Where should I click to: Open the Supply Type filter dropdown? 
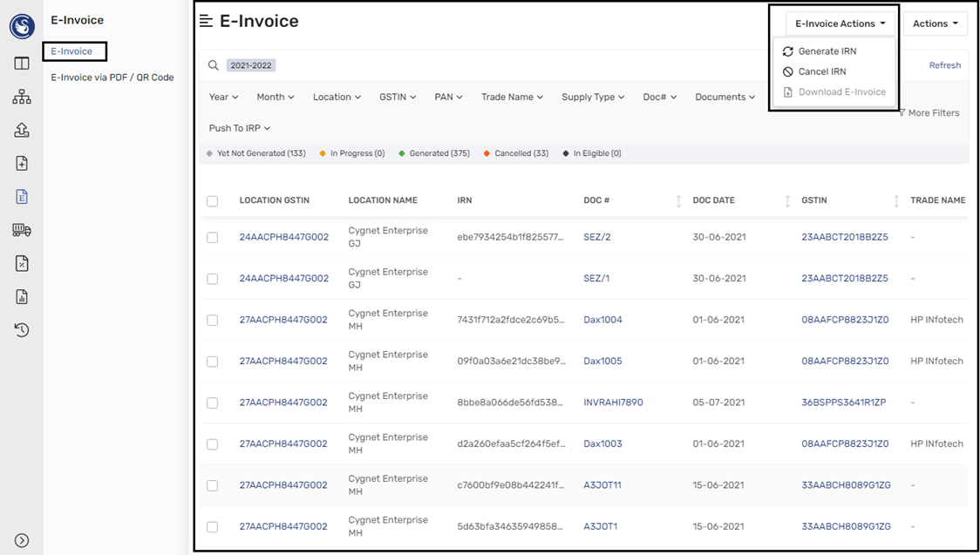coord(593,97)
